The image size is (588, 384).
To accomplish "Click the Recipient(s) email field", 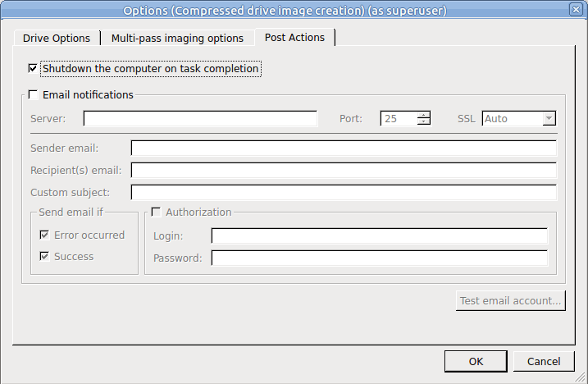I will tap(344, 170).
